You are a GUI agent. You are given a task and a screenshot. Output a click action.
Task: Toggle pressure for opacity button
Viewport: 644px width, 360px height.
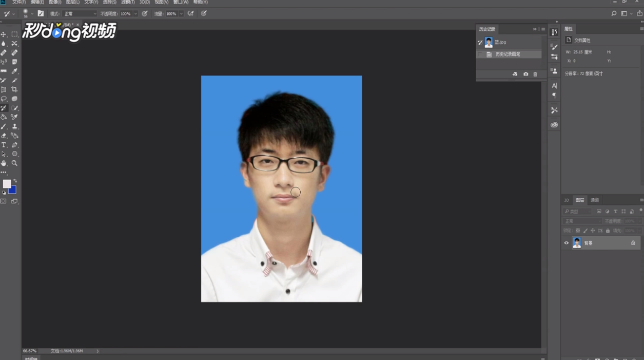point(145,14)
